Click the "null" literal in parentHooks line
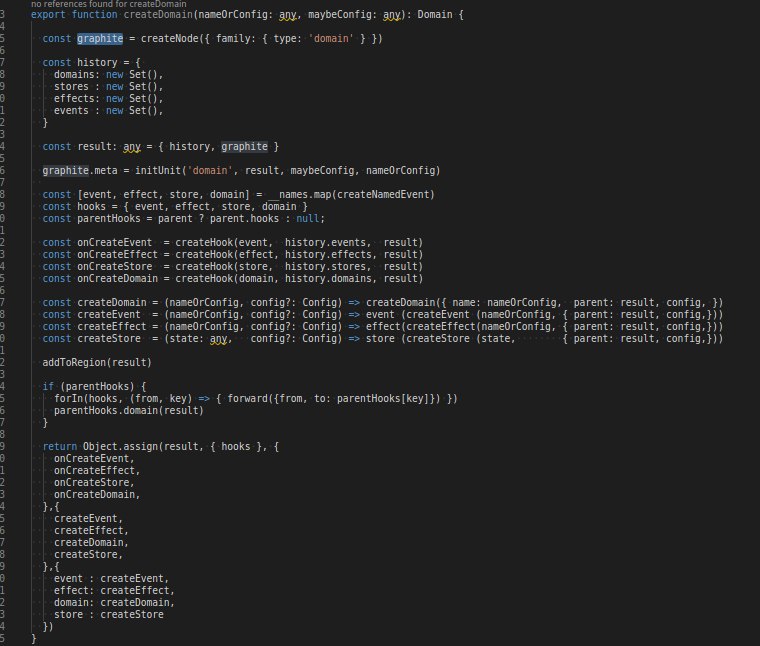The image size is (760, 646). (308, 219)
